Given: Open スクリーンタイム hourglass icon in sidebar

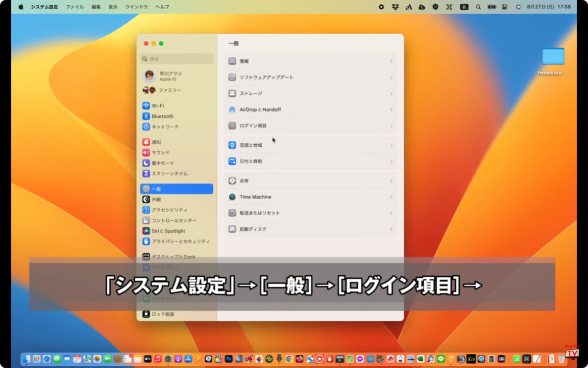Looking at the screenshot, I should pos(146,174).
